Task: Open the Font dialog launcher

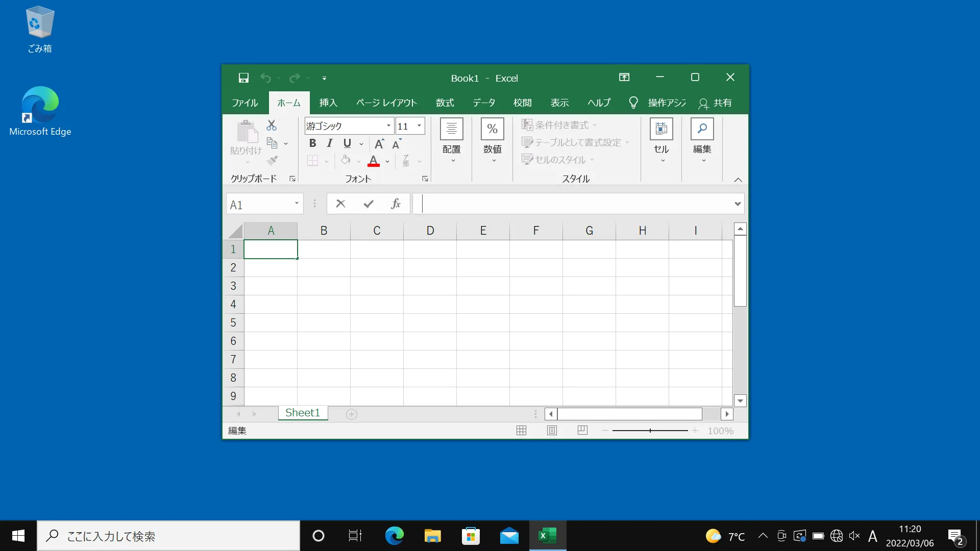Action: 425,179
